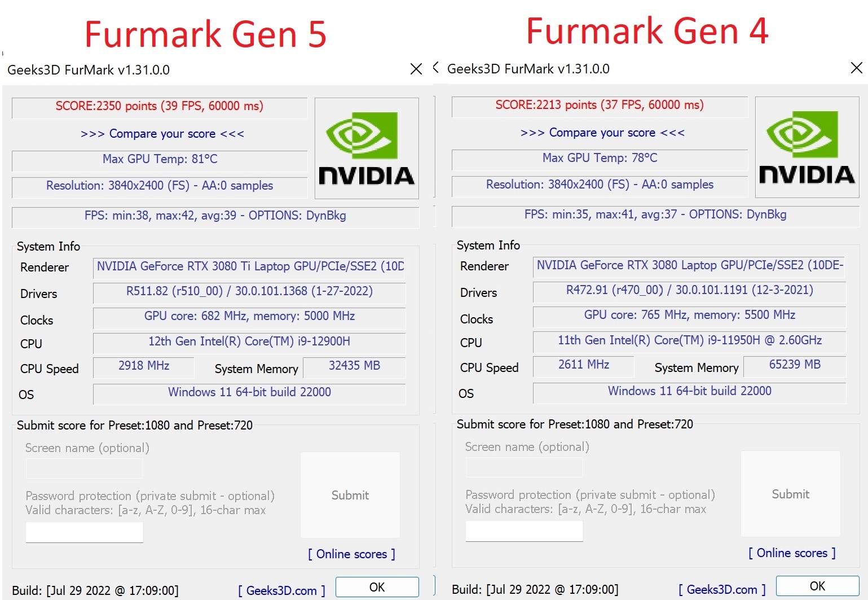Focus Screen name field in left window
Screen dimensions: 868x600
(85, 468)
